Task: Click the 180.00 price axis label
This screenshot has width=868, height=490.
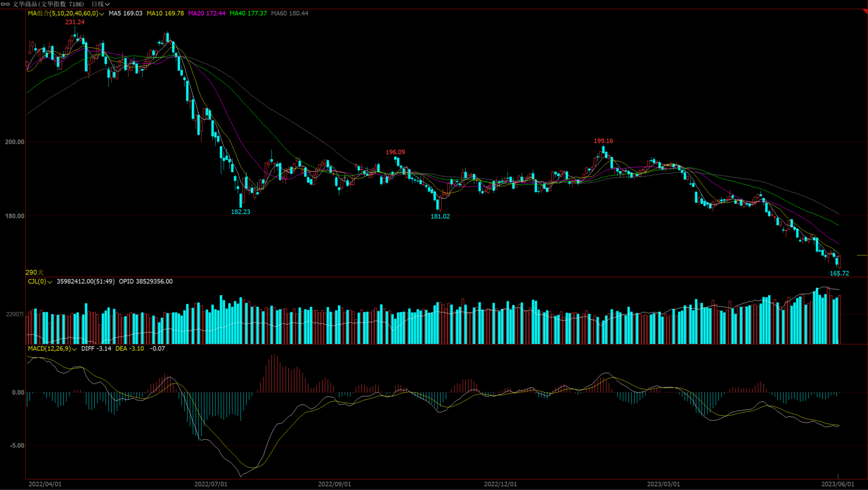Action: [15, 216]
